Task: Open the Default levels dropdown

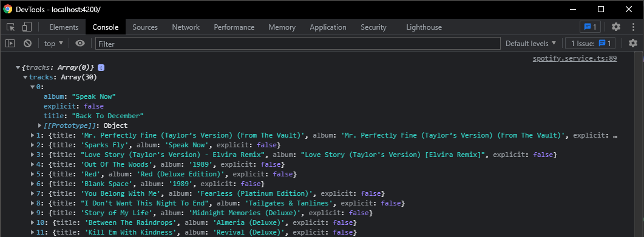Action: tap(530, 44)
